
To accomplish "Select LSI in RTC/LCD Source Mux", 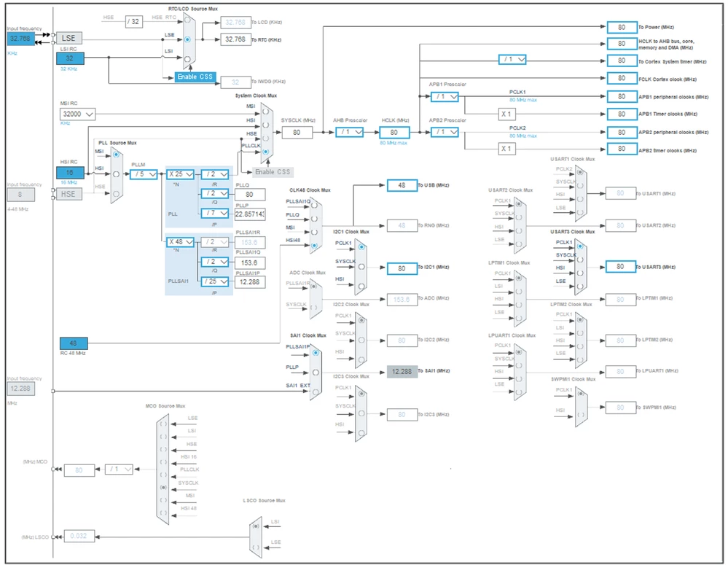I will 187,59.
